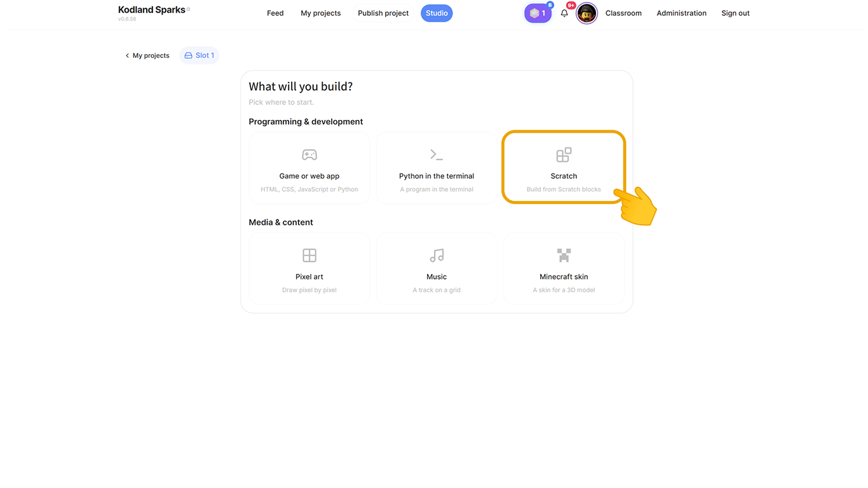Click the Pixel art grid icon
Viewport: 868px width, 488px height.
309,255
